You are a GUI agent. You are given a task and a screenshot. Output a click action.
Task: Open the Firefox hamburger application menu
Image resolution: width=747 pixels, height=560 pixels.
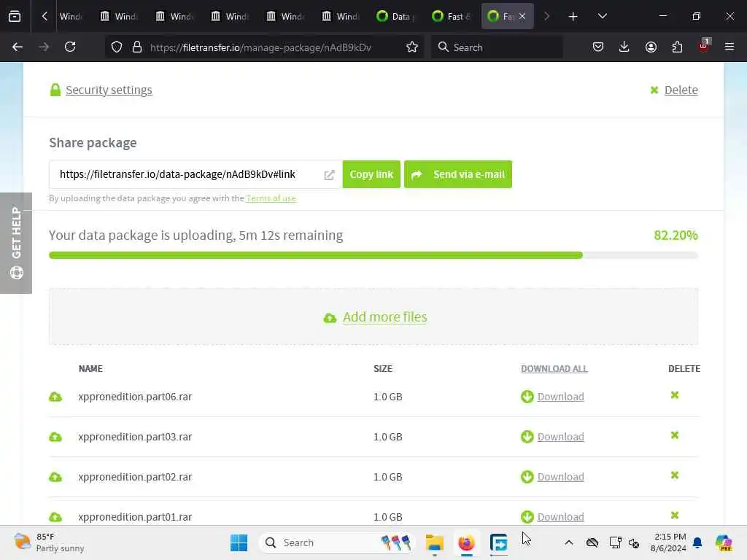click(x=729, y=47)
